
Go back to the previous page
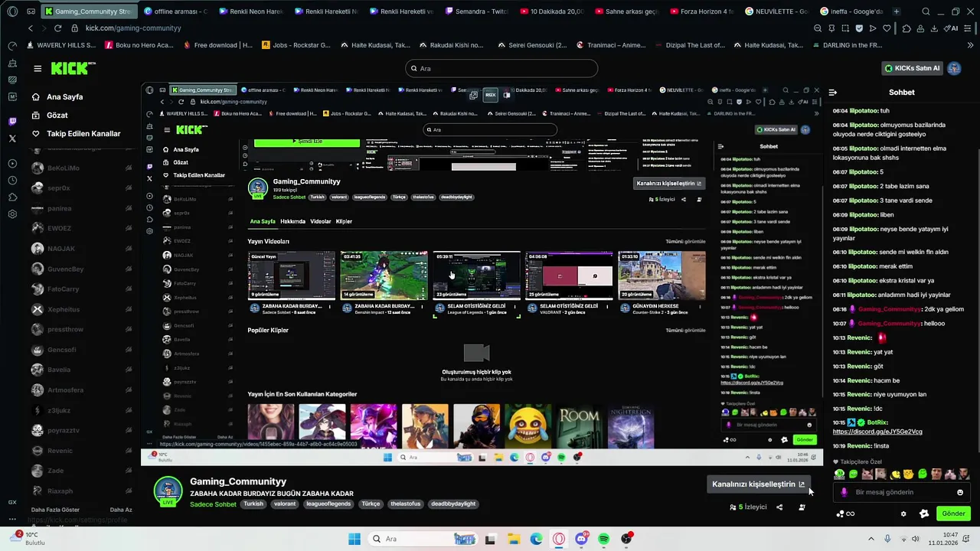pos(30,28)
